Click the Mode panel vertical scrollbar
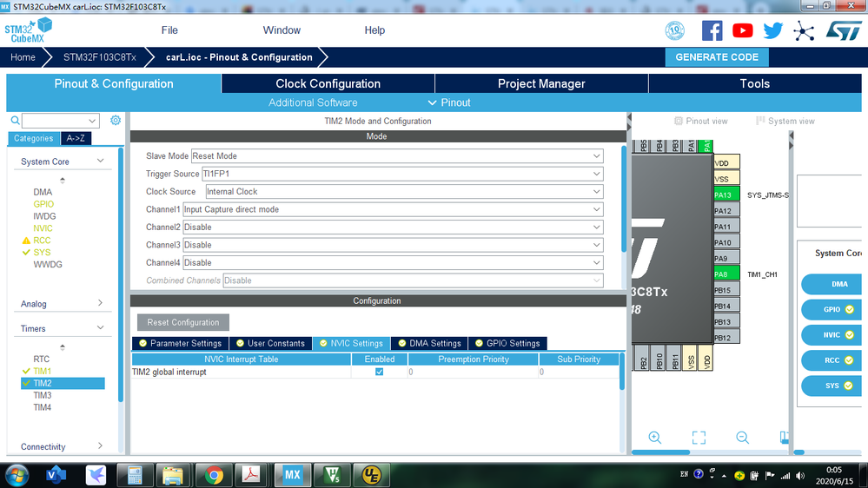Viewport: 868px width, 488px height. (x=624, y=200)
